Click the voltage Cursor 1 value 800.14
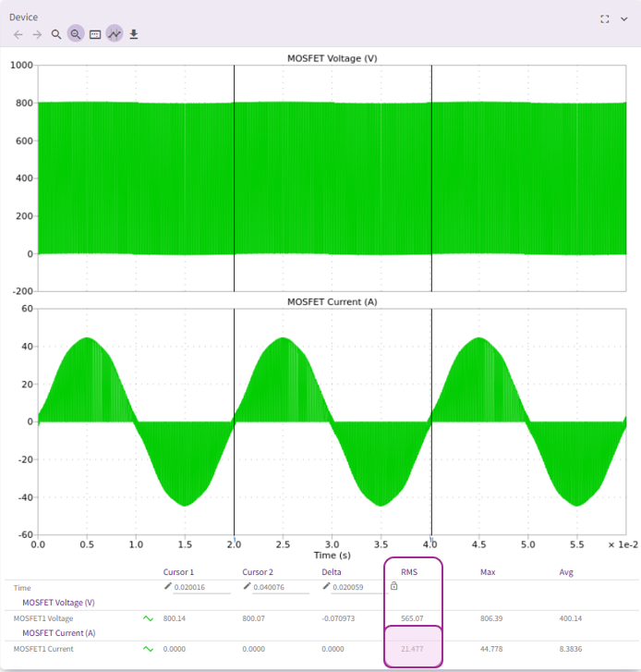The width and height of the screenshot is (641, 672). pos(175,618)
